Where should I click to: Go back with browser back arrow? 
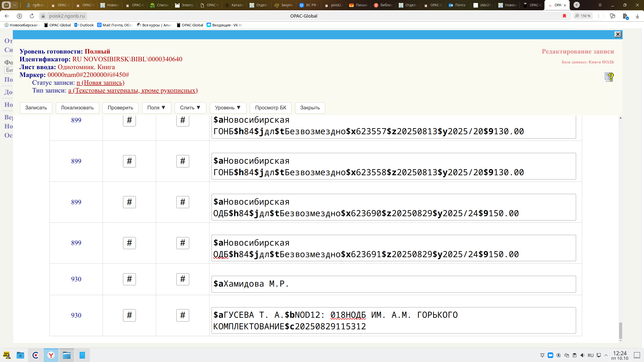[x=7, y=16]
